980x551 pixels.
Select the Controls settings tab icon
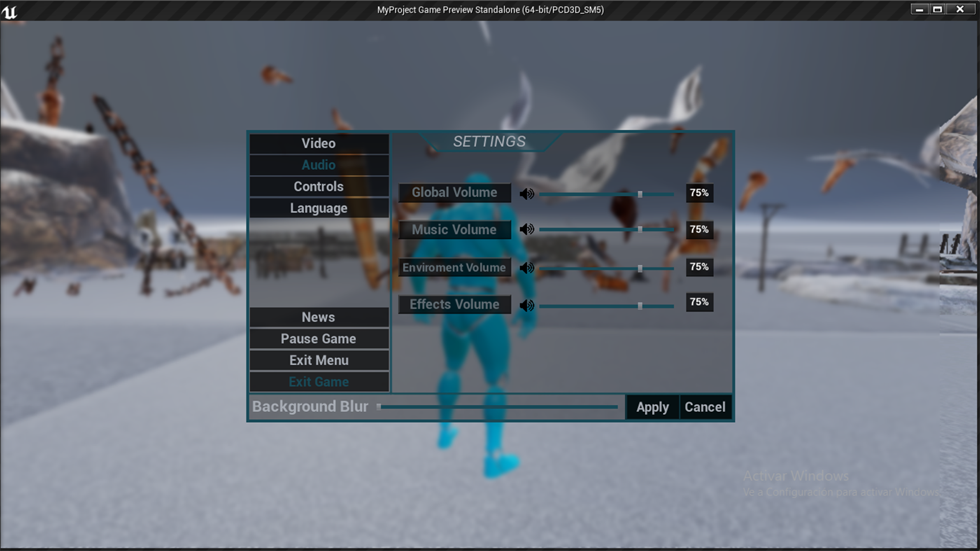(x=318, y=186)
